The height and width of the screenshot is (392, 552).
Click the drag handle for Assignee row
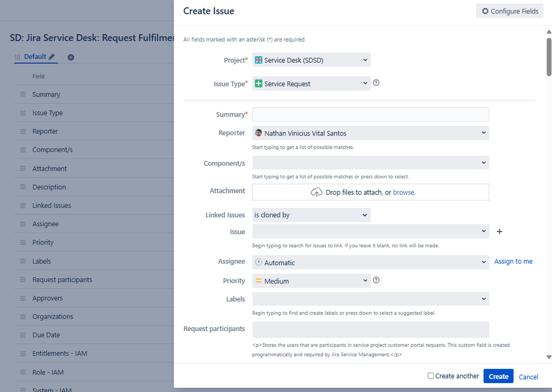tap(23, 224)
